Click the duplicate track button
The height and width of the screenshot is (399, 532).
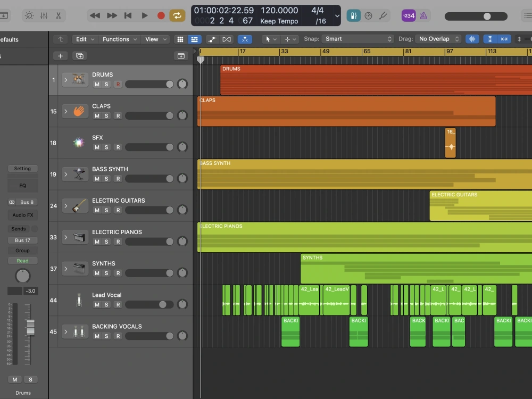[80, 56]
